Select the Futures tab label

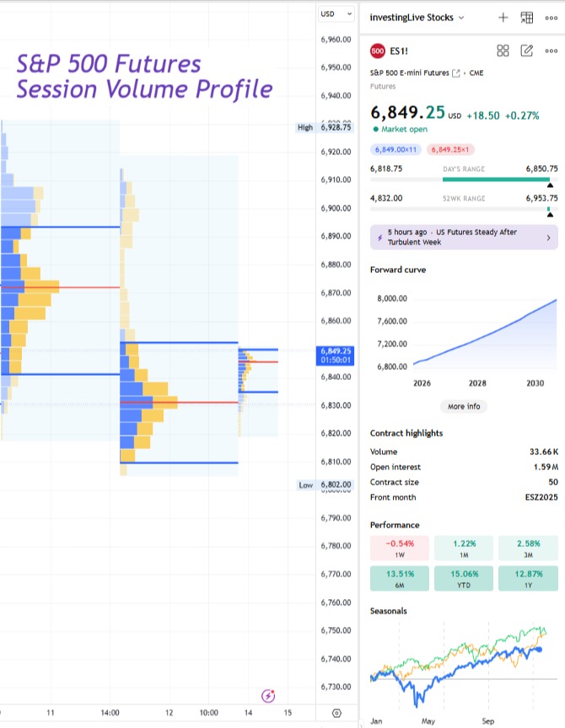pos(382,86)
